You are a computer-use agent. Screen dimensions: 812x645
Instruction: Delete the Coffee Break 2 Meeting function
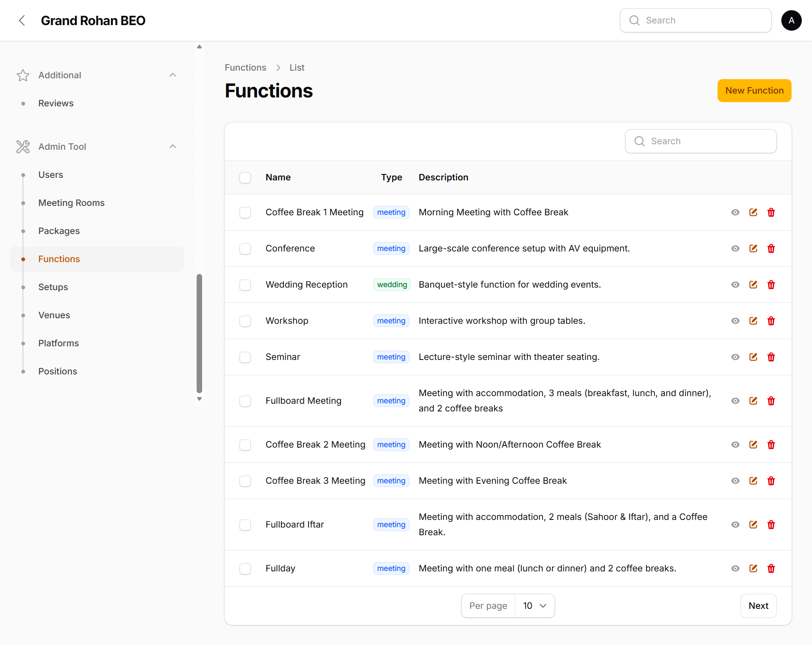771,445
